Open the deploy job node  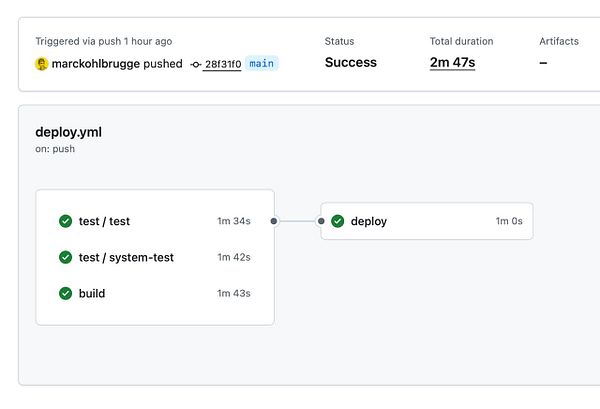(368, 221)
